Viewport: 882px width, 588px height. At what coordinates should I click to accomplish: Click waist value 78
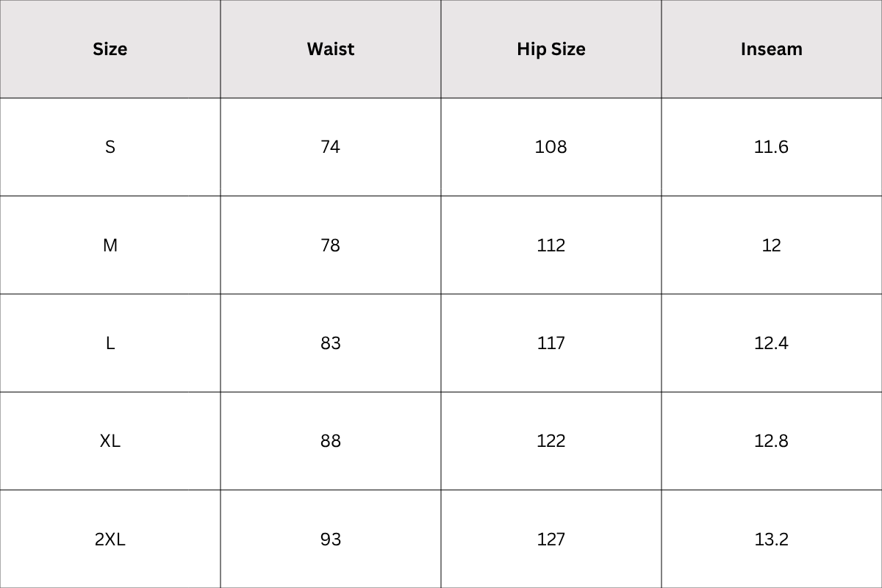(x=331, y=245)
